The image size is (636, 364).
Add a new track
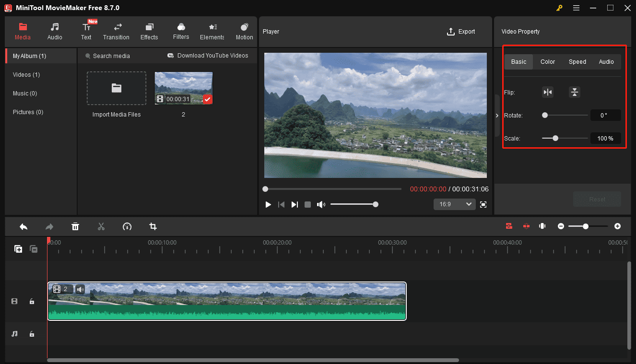pyautogui.click(x=18, y=249)
